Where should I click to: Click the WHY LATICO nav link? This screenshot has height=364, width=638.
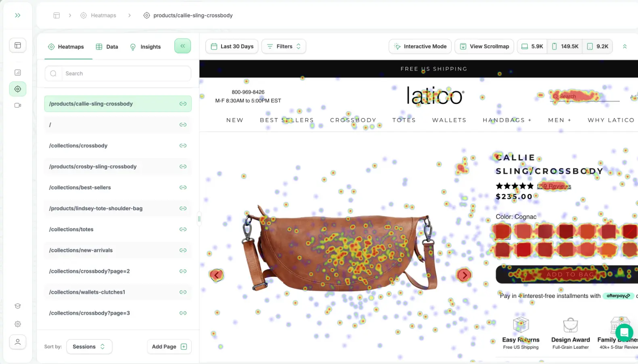pos(611,120)
